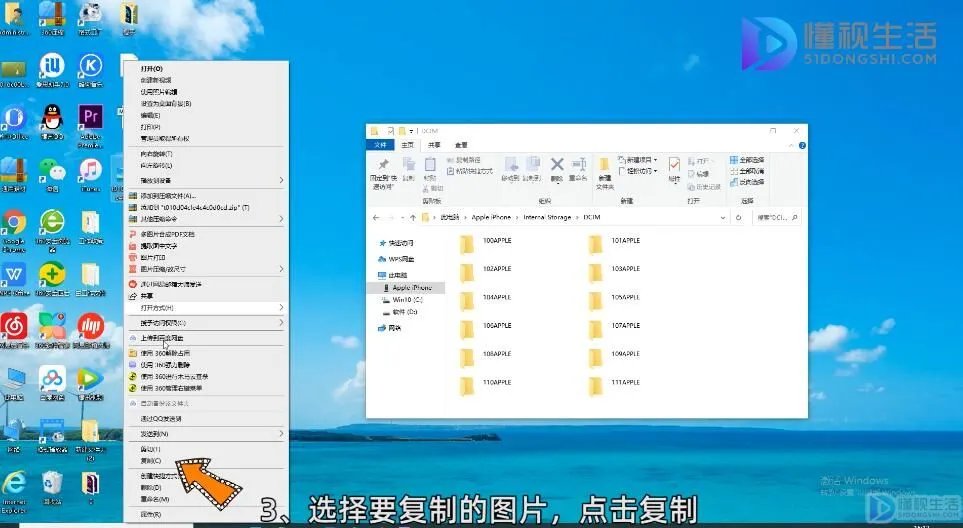Click the Explorer refresh button
The height and width of the screenshot is (528, 963).
point(739,217)
